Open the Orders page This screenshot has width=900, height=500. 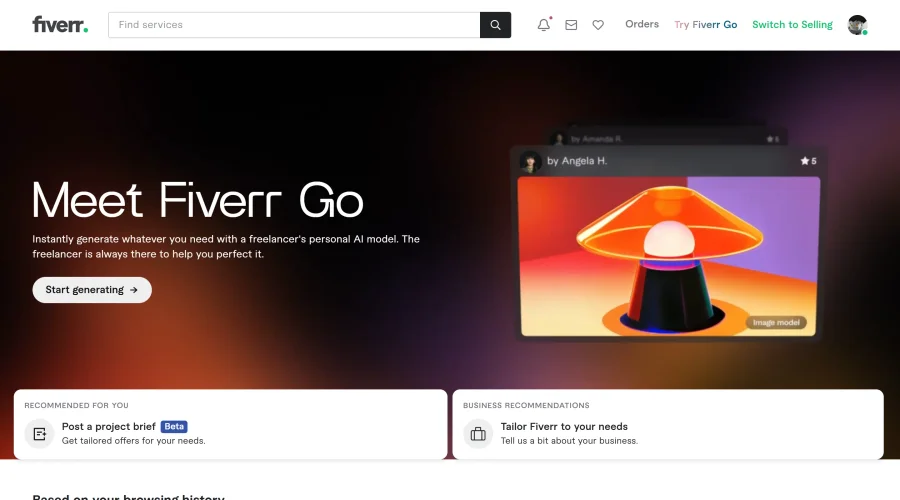point(642,24)
